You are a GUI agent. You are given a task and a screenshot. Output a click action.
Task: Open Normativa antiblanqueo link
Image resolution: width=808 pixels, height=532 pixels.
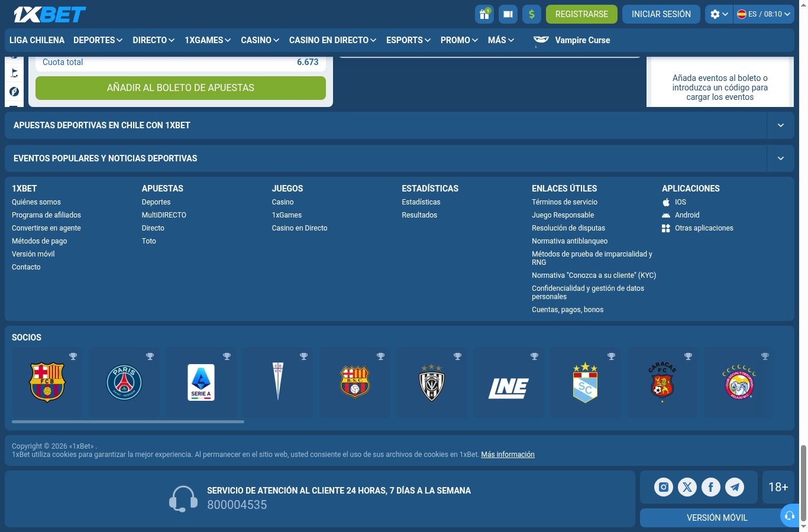click(x=570, y=241)
